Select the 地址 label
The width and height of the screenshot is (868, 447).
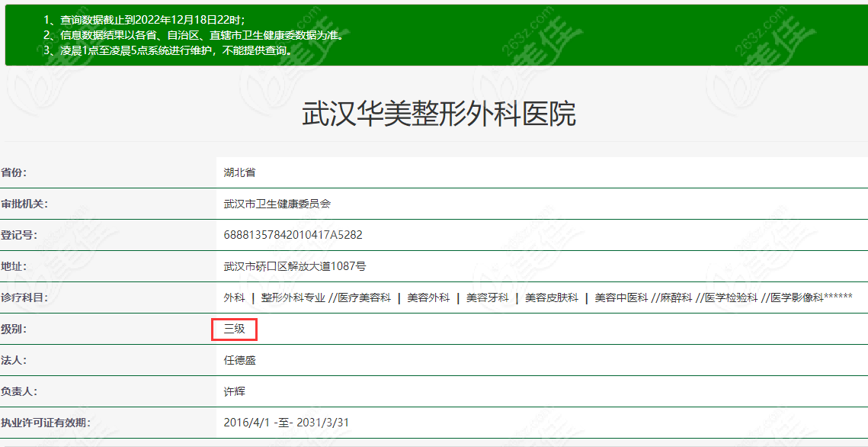14,266
